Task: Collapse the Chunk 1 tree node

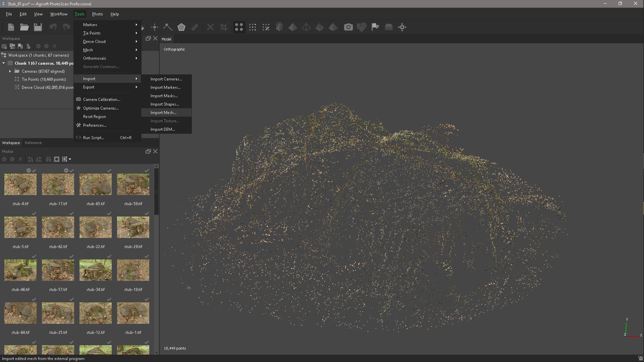Action: (x=4, y=63)
